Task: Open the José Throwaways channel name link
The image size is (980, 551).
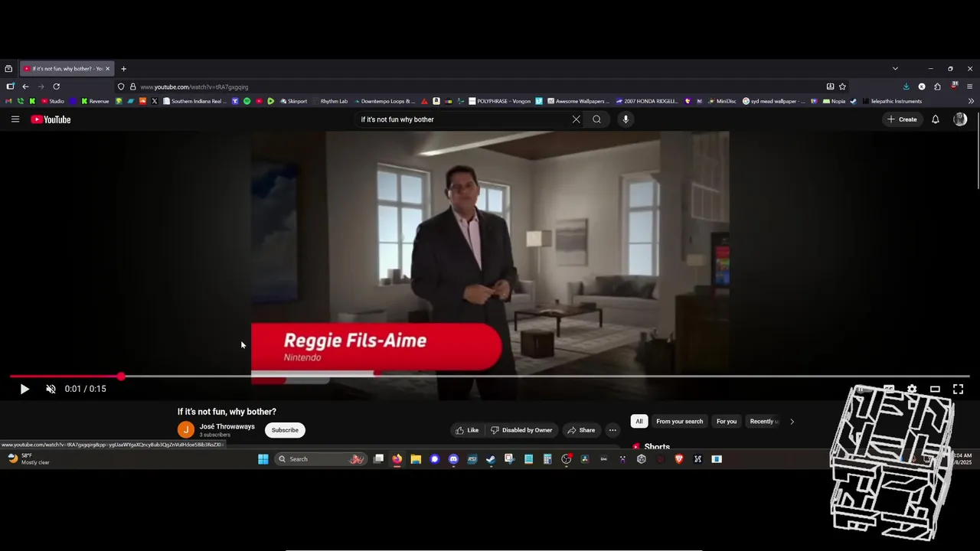Action: click(x=227, y=426)
